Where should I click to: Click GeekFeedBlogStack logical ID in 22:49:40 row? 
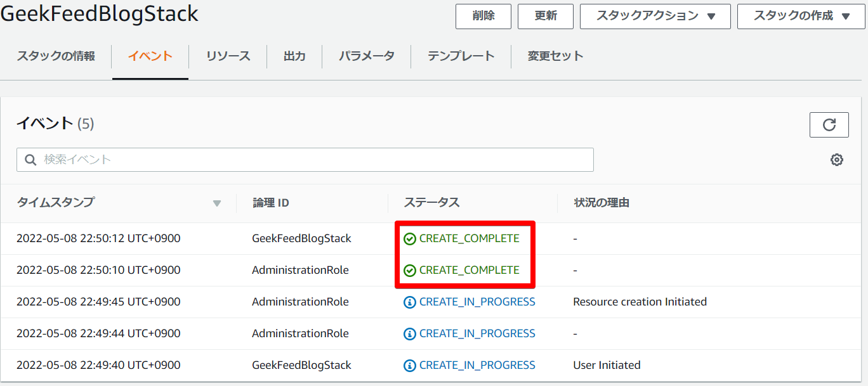tap(301, 366)
